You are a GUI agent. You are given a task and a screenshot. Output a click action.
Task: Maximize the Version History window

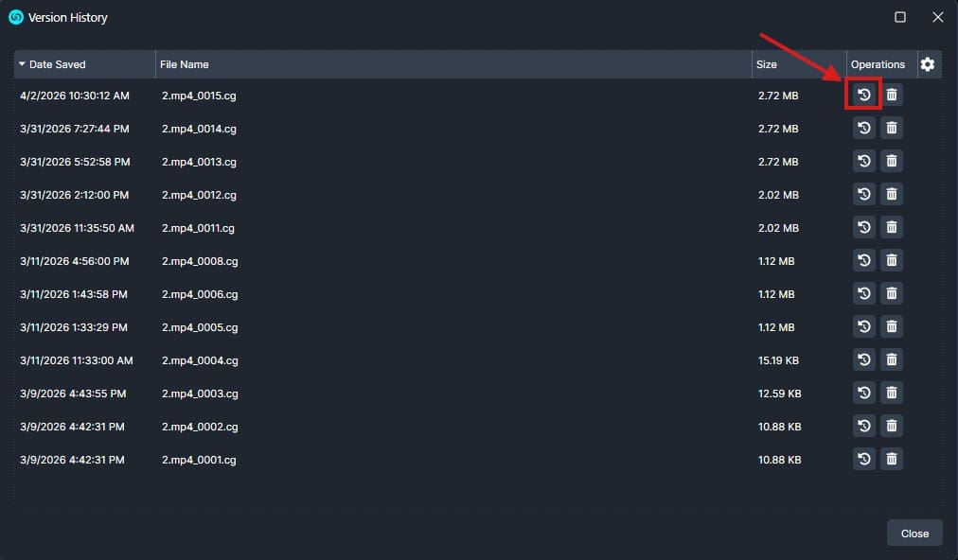tap(900, 17)
